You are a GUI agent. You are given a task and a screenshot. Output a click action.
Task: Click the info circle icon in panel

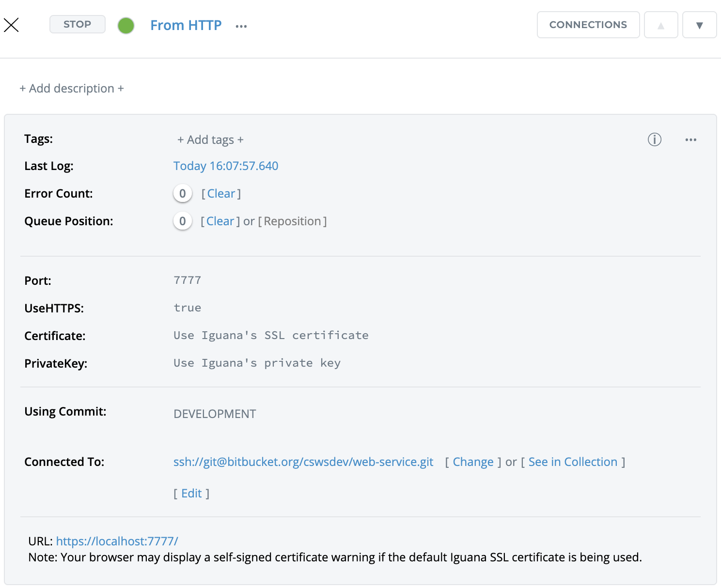(654, 139)
